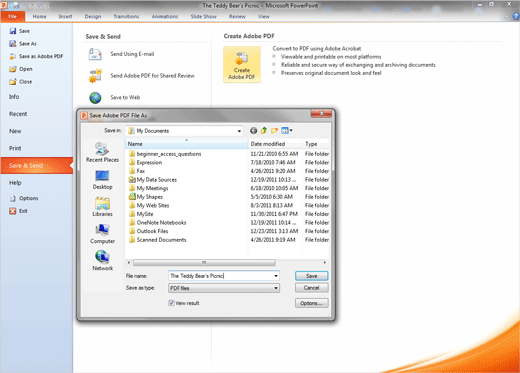Open the View ribbon tab
The width and height of the screenshot is (520, 373).
pos(263,16)
